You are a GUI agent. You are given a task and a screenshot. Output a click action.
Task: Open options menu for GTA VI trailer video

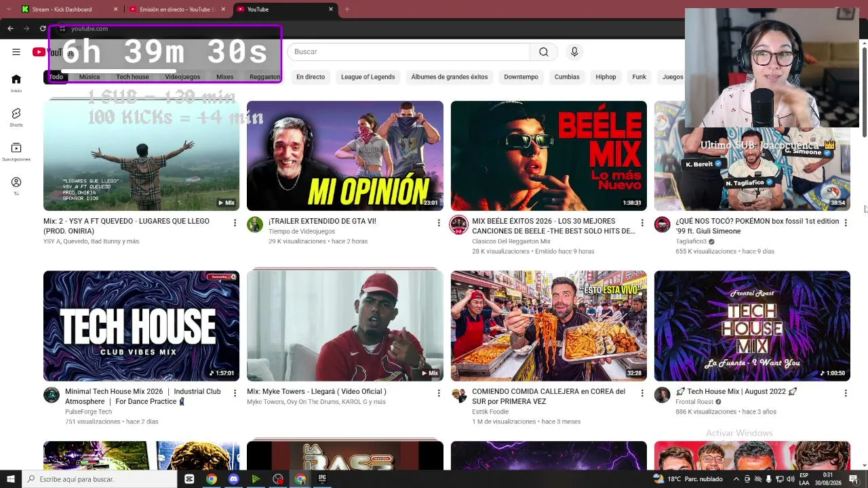click(439, 223)
